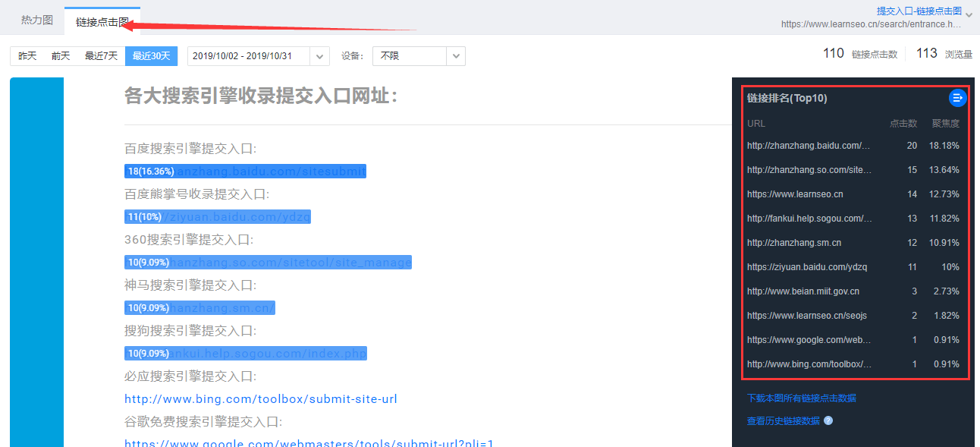Select the 昨天 time range
This screenshot has width=980, height=447.
pos(27,56)
